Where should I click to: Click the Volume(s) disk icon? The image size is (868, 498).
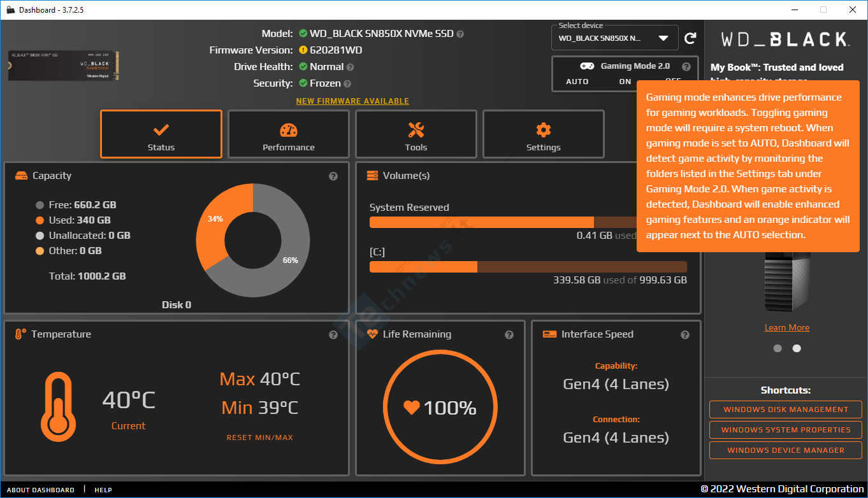(x=372, y=176)
